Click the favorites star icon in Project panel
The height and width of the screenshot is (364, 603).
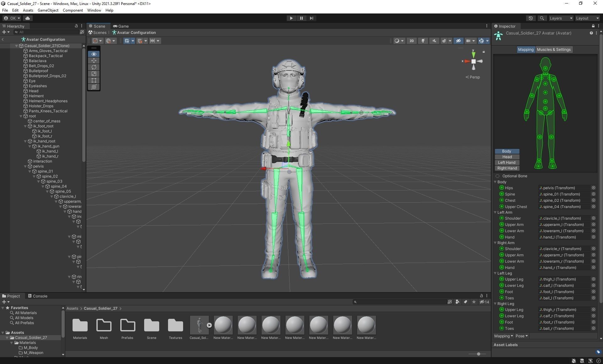coord(474,302)
